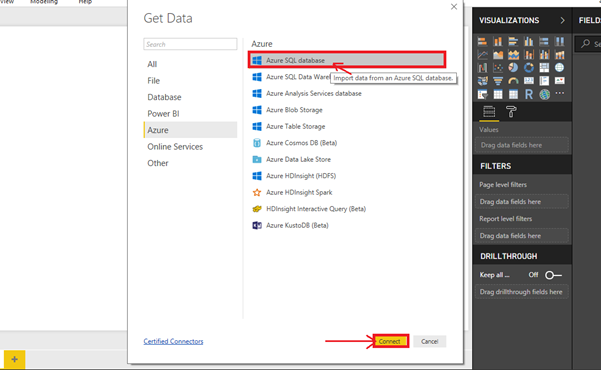Select the Donut chart visual
The width and height of the screenshot is (601, 370).
(529, 68)
